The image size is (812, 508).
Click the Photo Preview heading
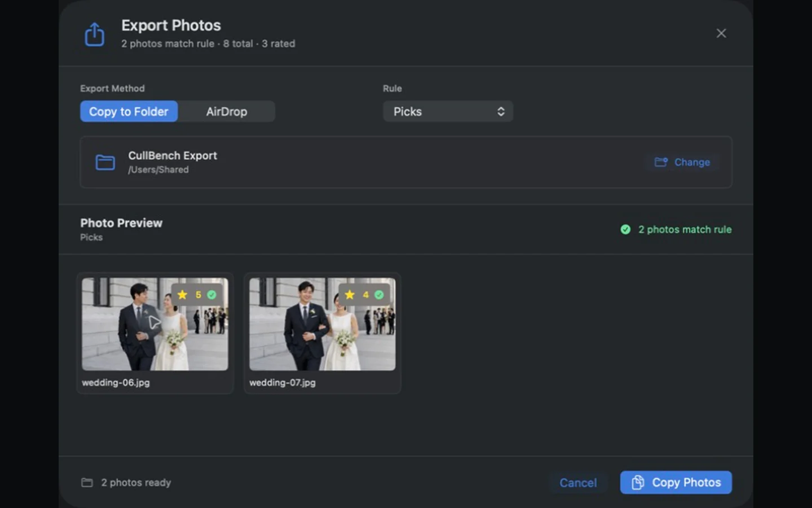point(121,223)
